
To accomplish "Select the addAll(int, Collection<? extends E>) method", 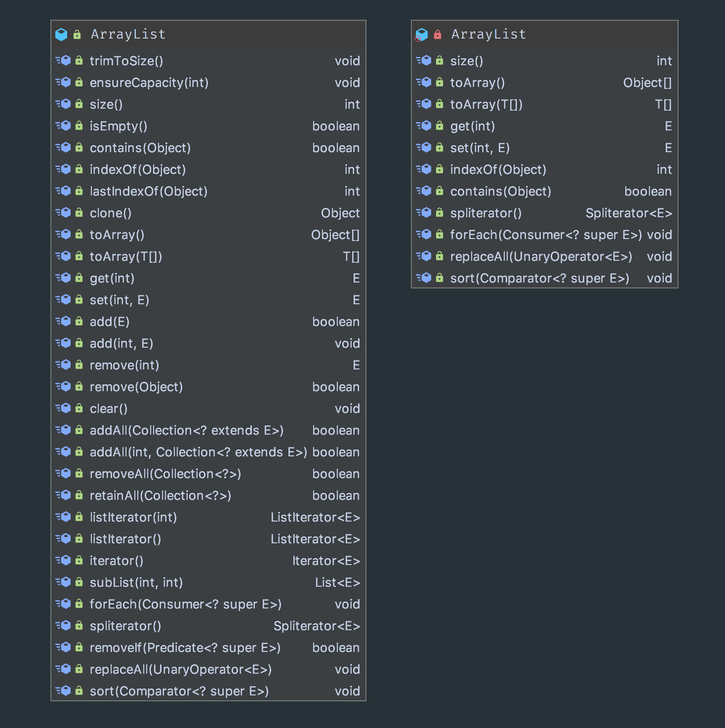I will [198, 452].
